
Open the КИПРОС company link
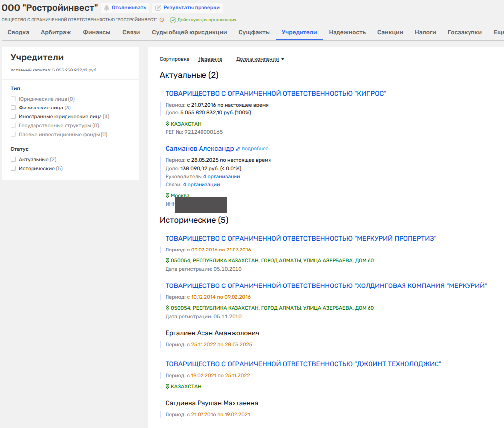click(276, 93)
